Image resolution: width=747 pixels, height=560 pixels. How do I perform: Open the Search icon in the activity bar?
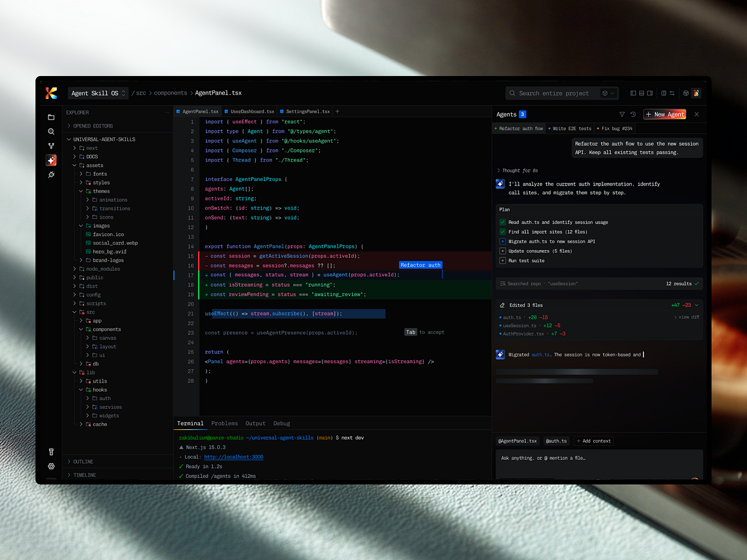pos(51,131)
